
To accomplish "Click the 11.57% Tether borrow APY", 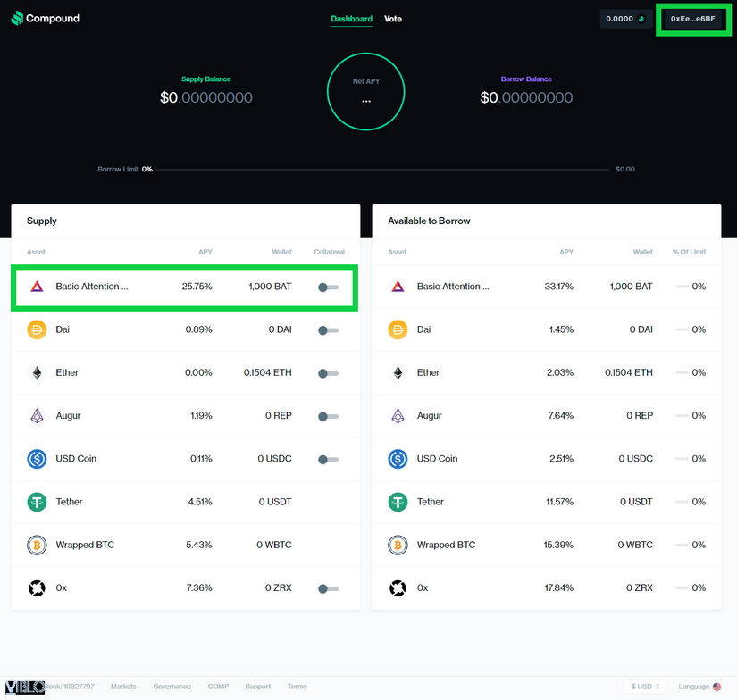I will click(x=559, y=502).
